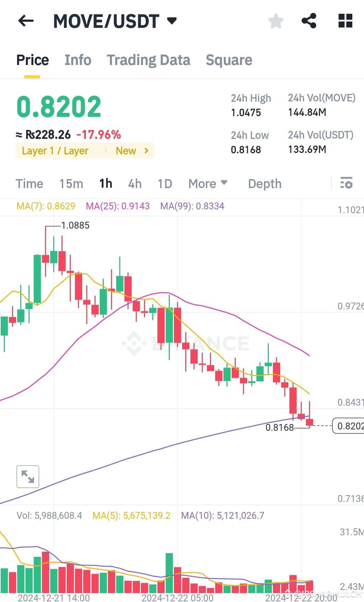Select the 4h timeframe
This screenshot has height=602, width=364.
(134, 184)
